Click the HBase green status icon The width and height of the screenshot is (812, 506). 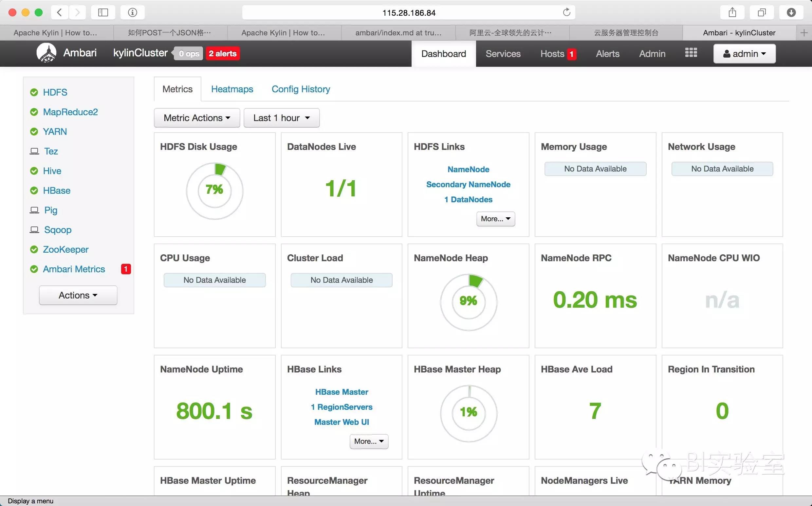34,191
